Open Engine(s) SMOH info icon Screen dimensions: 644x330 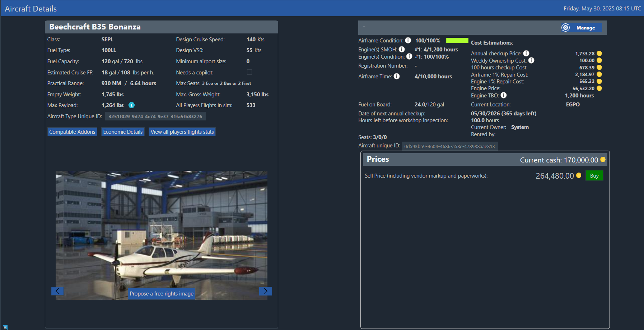tap(402, 49)
